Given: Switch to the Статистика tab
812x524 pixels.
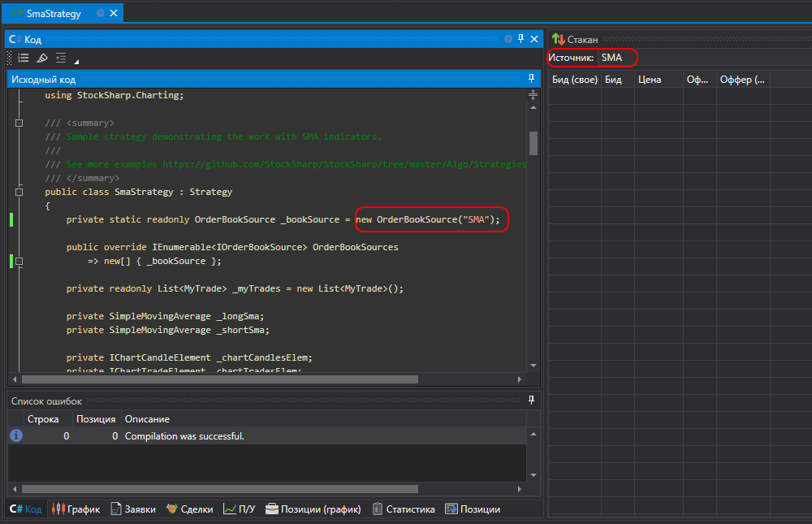Looking at the screenshot, I should tap(404, 509).
